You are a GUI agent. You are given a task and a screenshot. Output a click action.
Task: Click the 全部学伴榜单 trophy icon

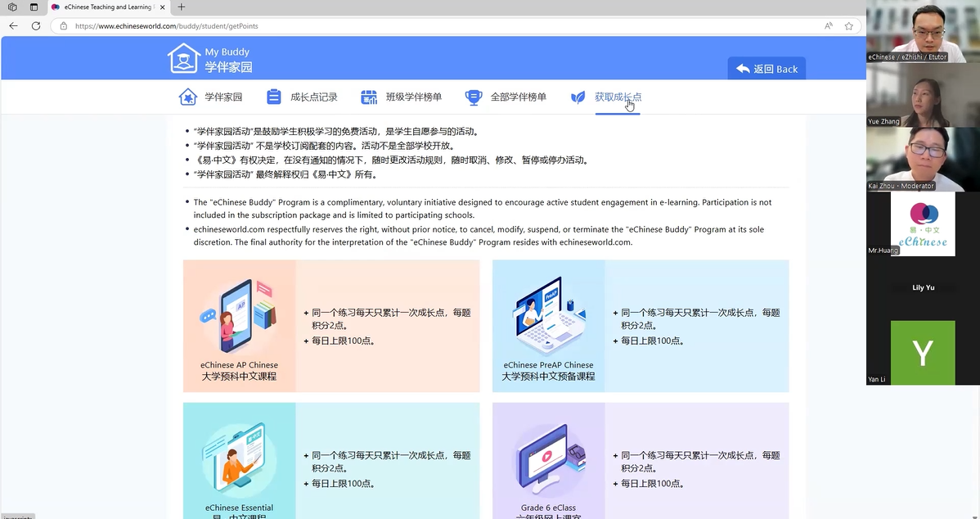[473, 97]
